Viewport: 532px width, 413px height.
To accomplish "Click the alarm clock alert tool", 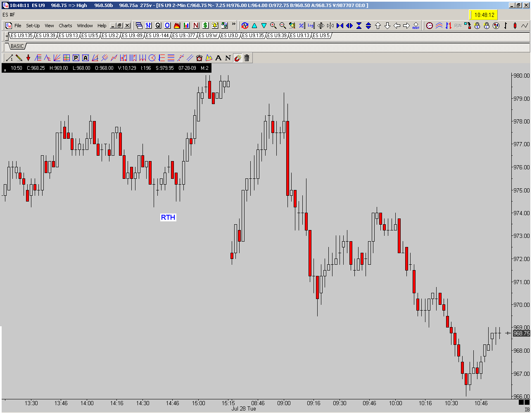I will (x=199, y=58).
